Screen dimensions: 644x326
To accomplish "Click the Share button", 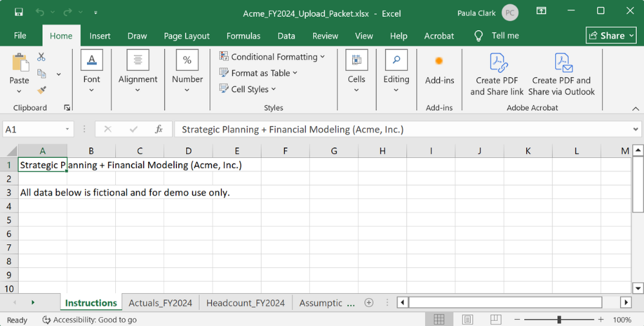I will (612, 36).
